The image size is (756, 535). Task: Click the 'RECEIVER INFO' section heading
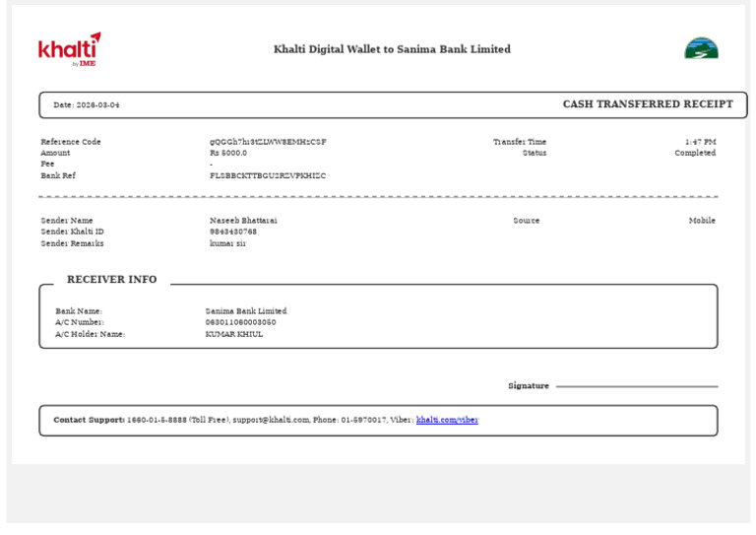coord(112,279)
